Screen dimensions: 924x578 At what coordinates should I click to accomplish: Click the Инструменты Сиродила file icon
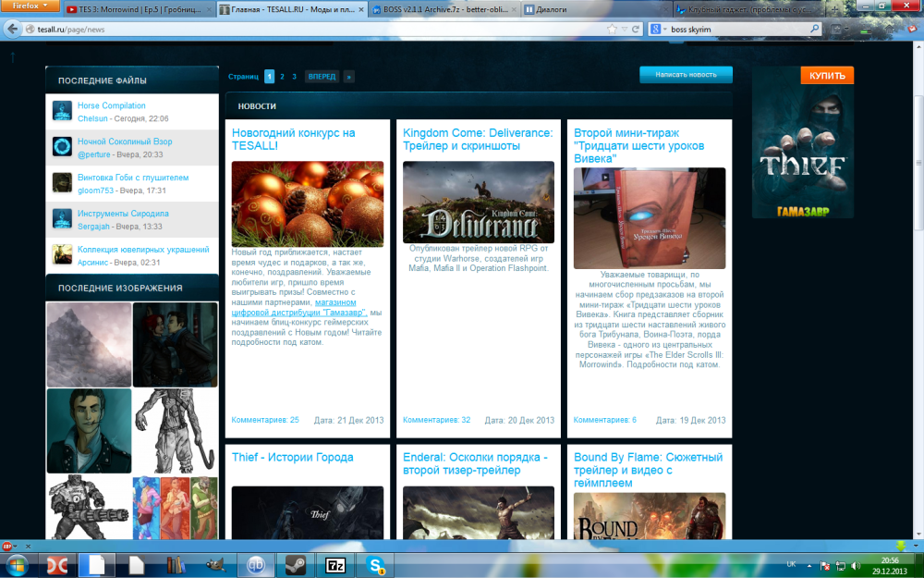62,219
